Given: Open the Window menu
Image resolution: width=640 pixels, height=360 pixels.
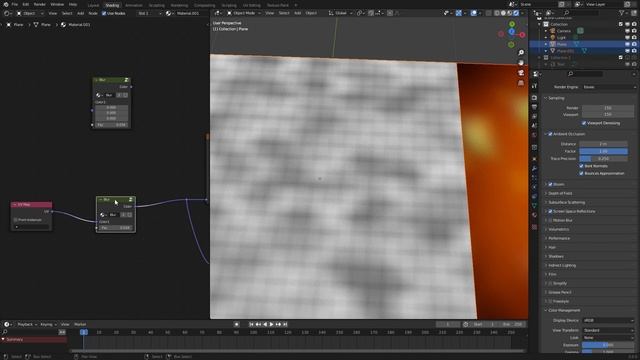Looking at the screenshot, I should point(57,4).
